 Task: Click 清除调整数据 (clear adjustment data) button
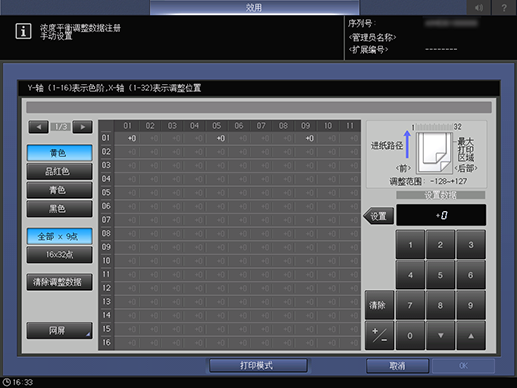59,282
